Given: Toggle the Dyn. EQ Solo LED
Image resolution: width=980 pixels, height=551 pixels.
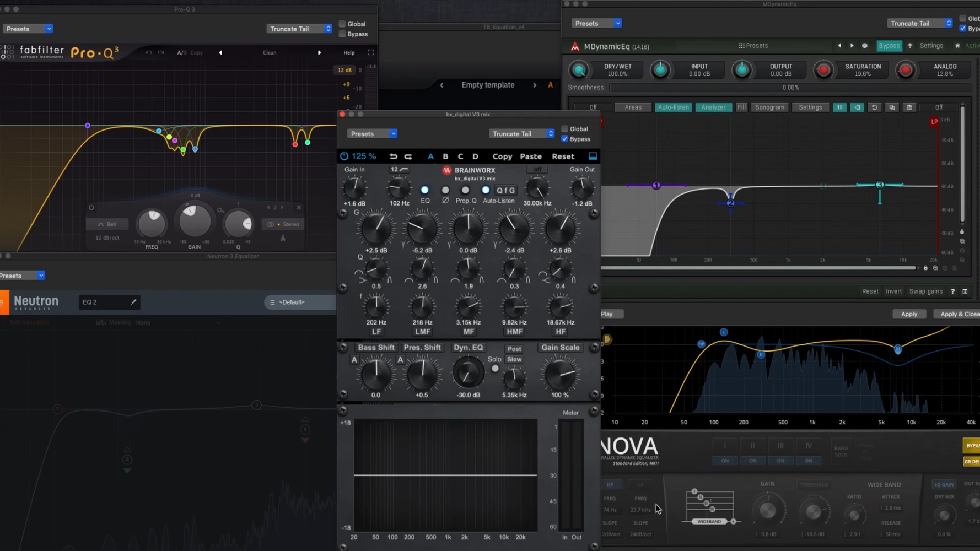Looking at the screenshot, I should [x=495, y=369].
